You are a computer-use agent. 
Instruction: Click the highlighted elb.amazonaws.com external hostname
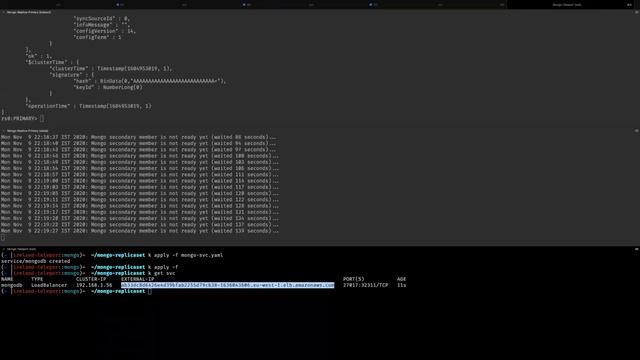pyautogui.click(x=228, y=285)
